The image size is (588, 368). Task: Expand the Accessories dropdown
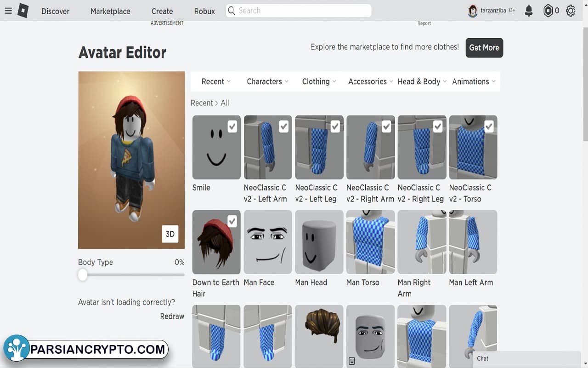[x=371, y=81]
